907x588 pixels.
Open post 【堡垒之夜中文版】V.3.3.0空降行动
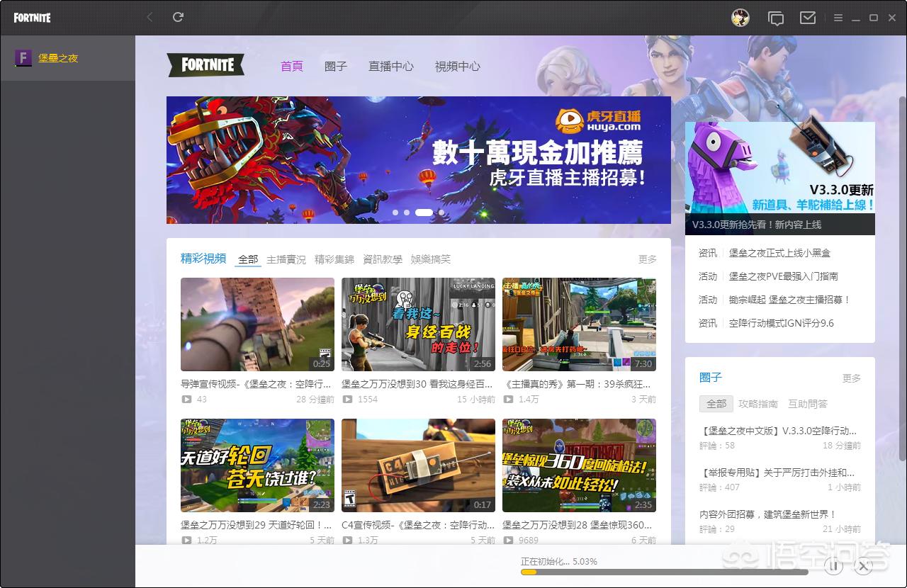tap(778, 431)
